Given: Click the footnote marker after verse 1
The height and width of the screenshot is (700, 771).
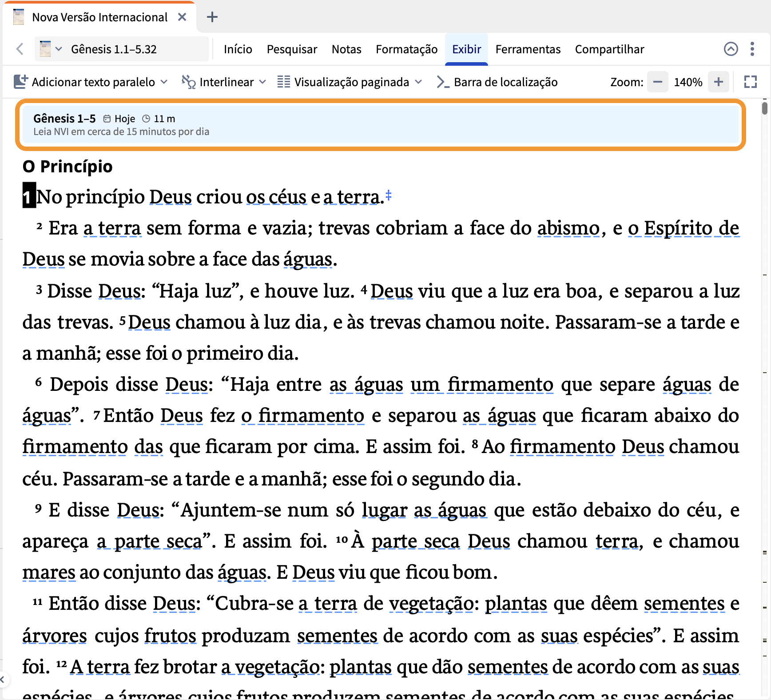Looking at the screenshot, I should (x=389, y=195).
